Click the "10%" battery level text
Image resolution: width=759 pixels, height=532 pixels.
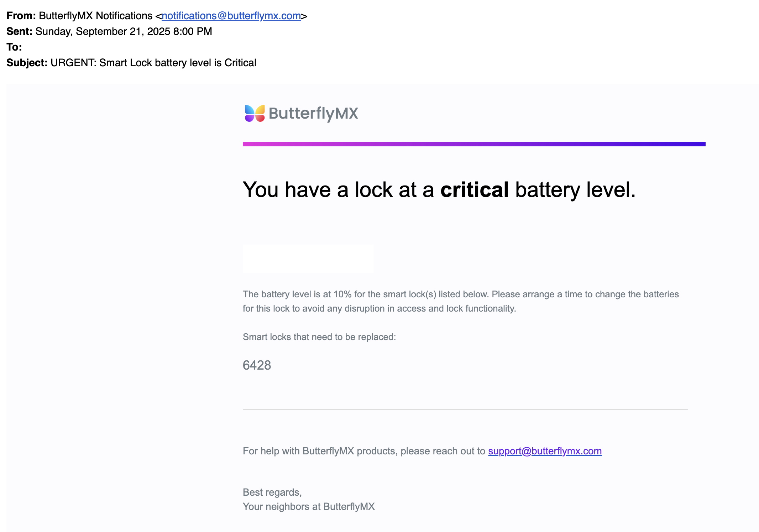click(x=342, y=294)
